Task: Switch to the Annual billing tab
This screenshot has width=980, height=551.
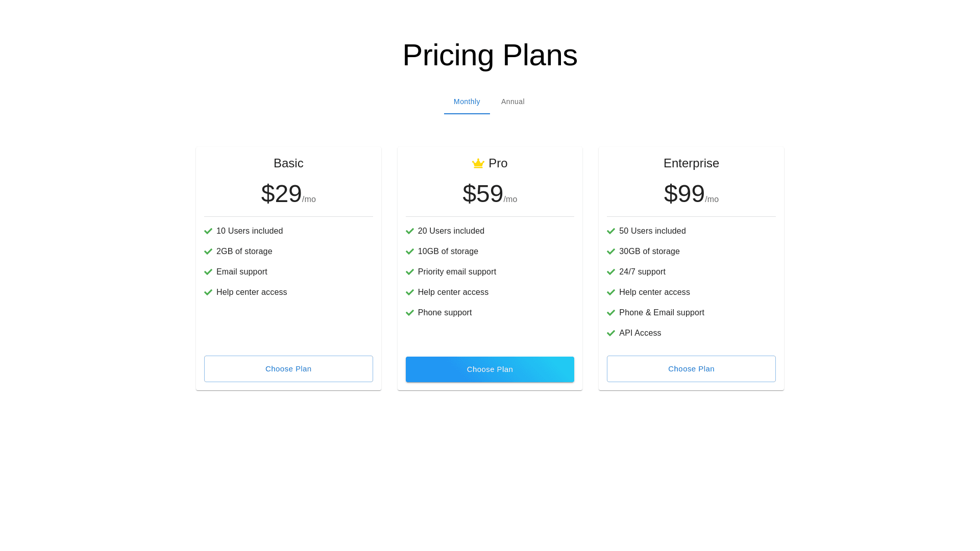Action: tap(512, 102)
